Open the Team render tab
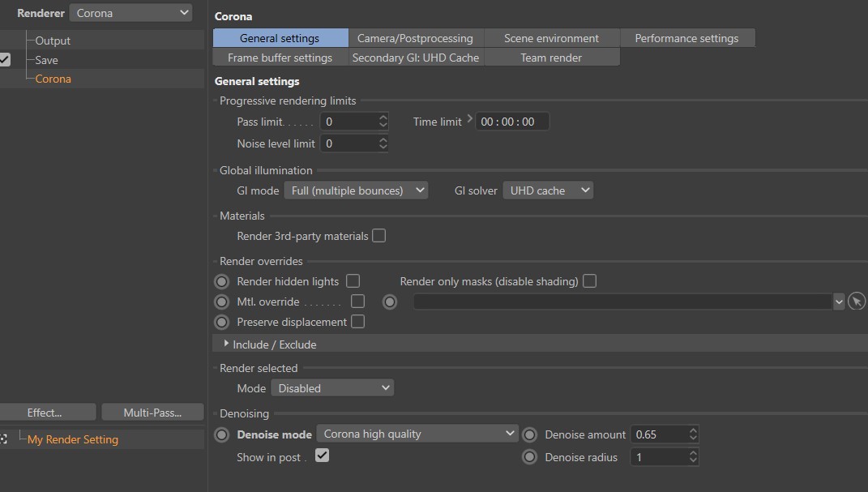868x492 pixels. point(551,58)
